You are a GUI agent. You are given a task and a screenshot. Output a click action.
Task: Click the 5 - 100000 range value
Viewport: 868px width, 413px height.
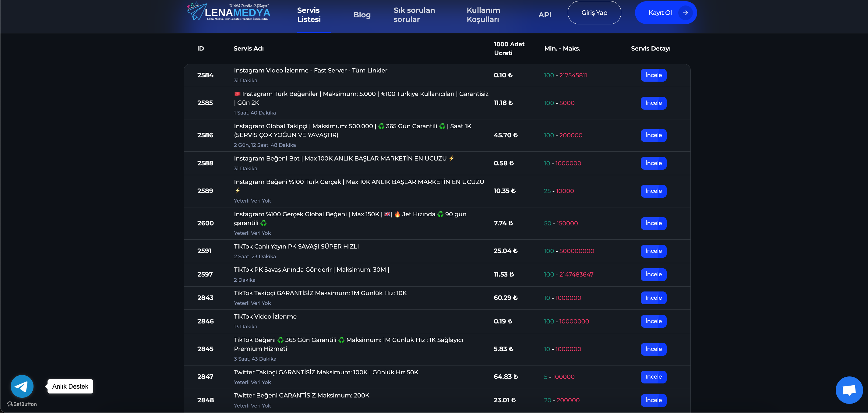click(x=559, y=377)
